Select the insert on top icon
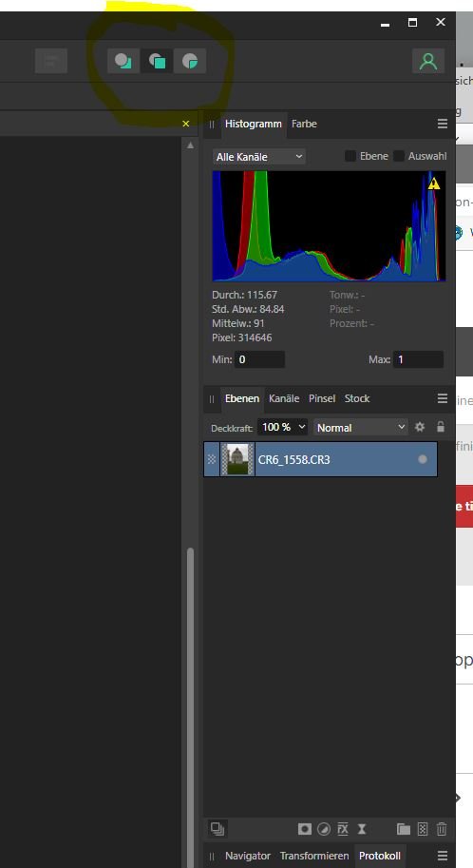Image resolution: width=473 pixels, height=868 pixels. coord(157,61)
